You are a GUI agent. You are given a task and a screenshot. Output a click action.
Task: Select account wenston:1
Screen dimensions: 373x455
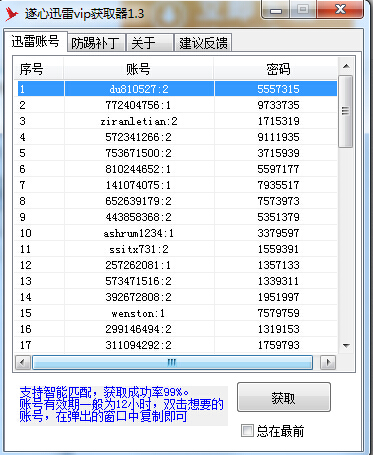tap(138, 313)
